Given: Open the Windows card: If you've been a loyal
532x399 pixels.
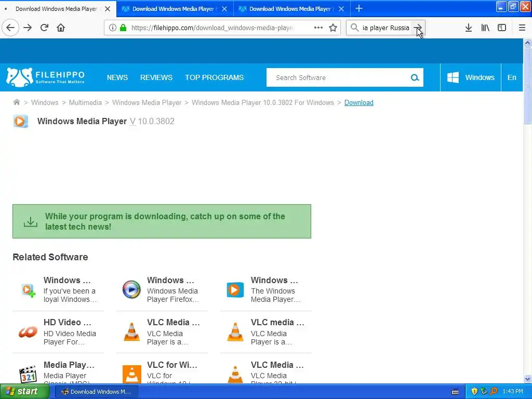Looking at the screenshot, I should tap(58, 289).
